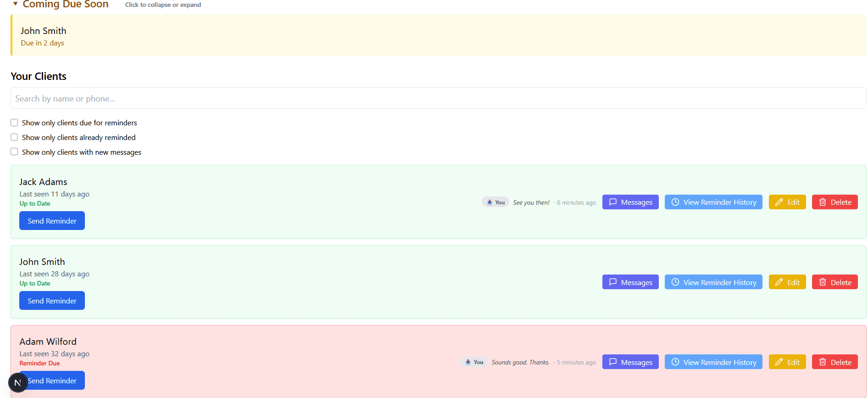View reminder history for John Smith
The width and height of the screenshot is (868, 398).
pos(713,282)
